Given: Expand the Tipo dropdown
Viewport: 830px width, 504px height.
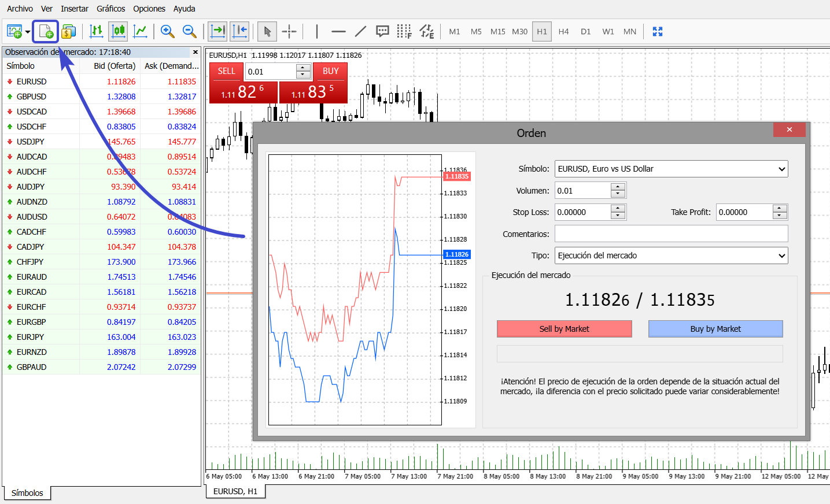Looking at the screenshot, I should 781,255.
